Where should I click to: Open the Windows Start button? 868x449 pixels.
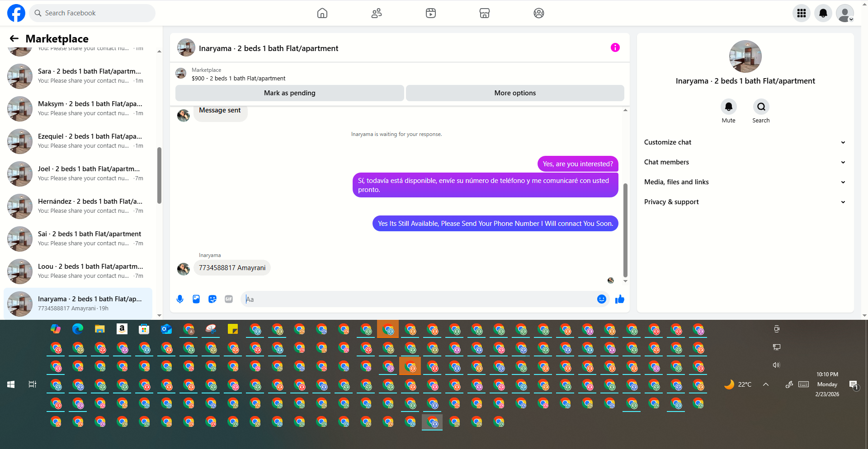click(11, 384)
